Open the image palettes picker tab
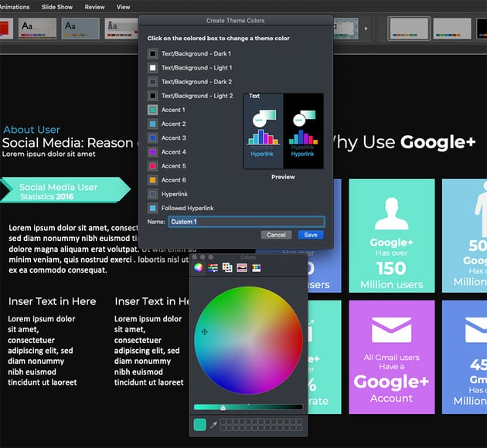The width and height of the screenshot is (487, 448). (x=242, y=267)
